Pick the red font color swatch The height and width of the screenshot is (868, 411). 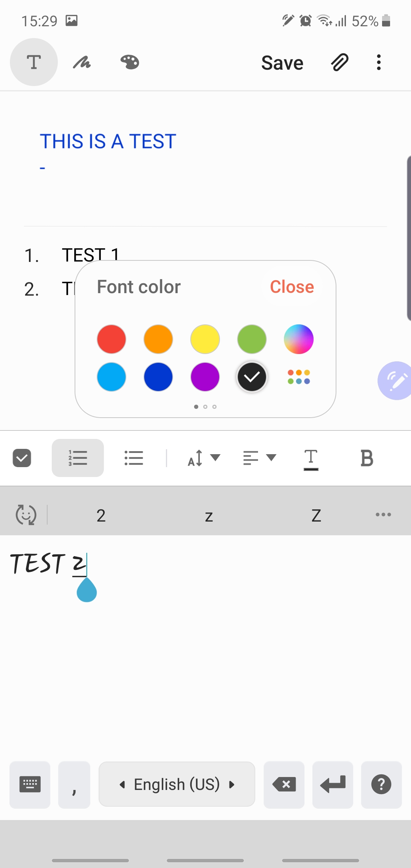tap(112, 339)
